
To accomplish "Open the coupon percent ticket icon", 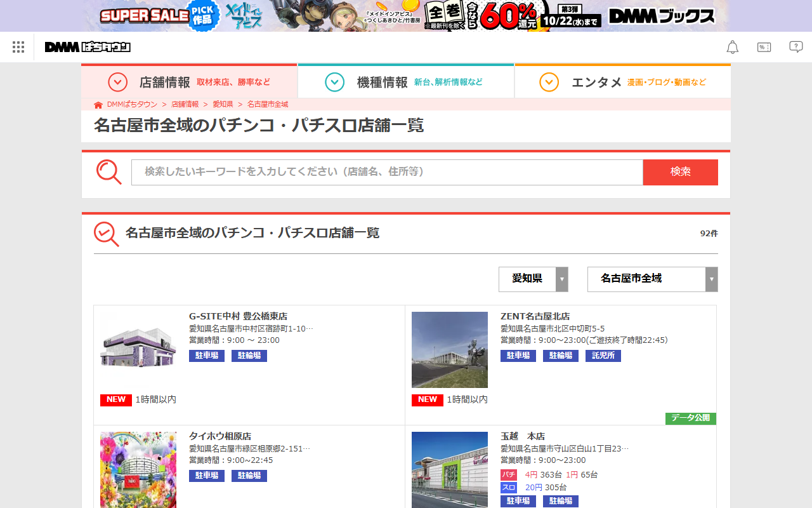I will click(x=764, y=47).
